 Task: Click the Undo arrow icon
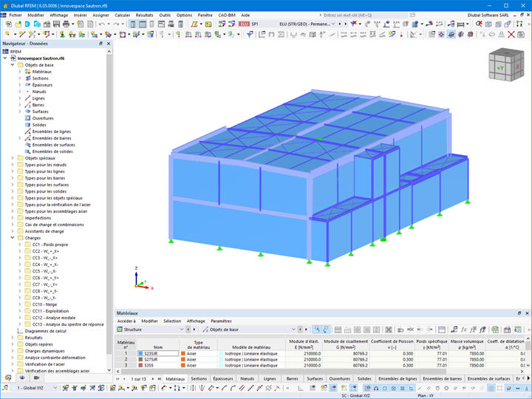tap(102, 24)
